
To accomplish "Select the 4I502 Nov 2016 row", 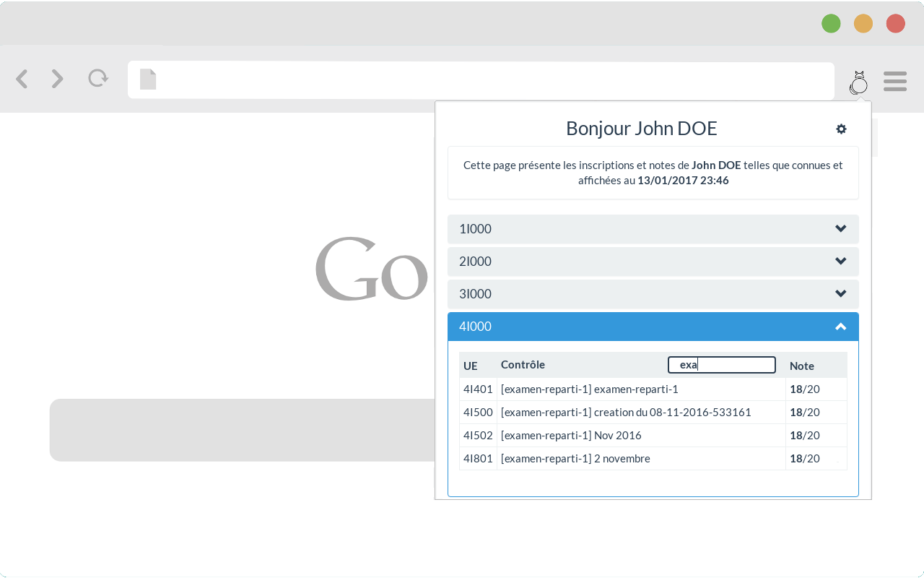I will [x=653, y=436].
